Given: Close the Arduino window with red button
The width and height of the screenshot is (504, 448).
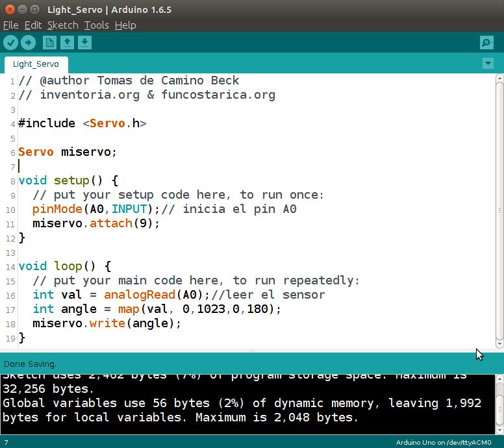Looking at the screenshot, I should 10,9.
